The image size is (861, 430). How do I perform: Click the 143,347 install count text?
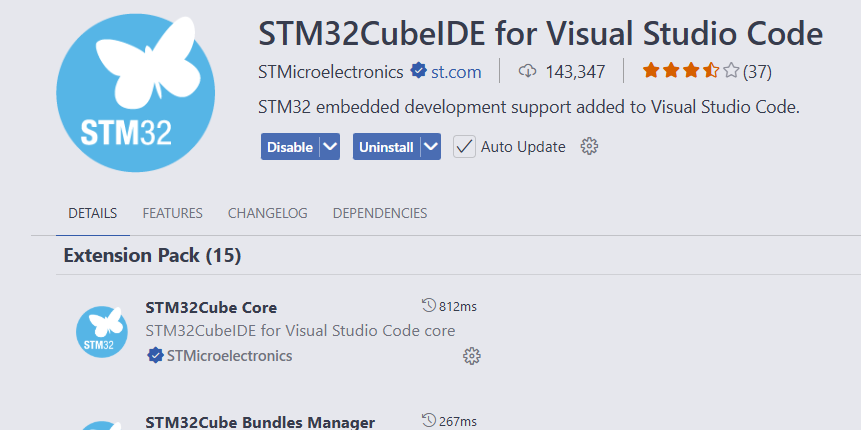(x=575, y=72)
